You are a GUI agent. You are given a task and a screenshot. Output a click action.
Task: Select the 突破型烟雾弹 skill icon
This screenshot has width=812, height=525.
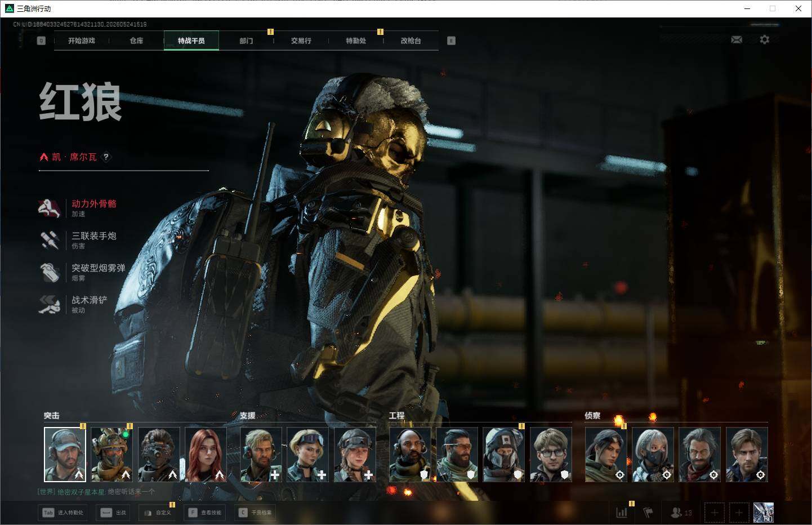[x=50, y=272]
